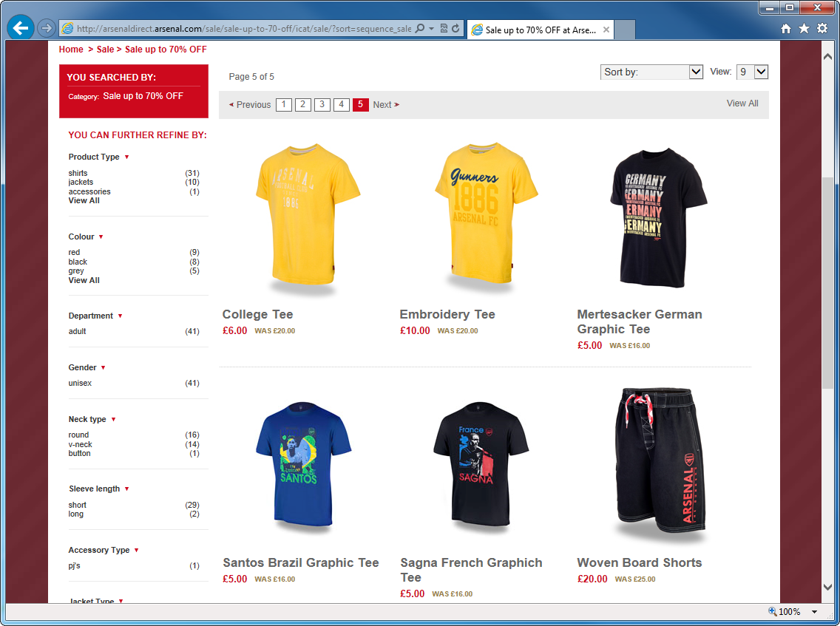Click the search magnifier in address bar

pyautogui.click(x=420, y=28)
